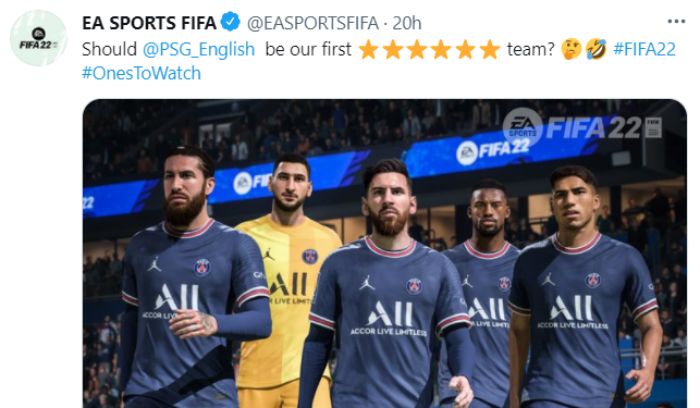Click the 'be our first' tweet text

point(308,49)
